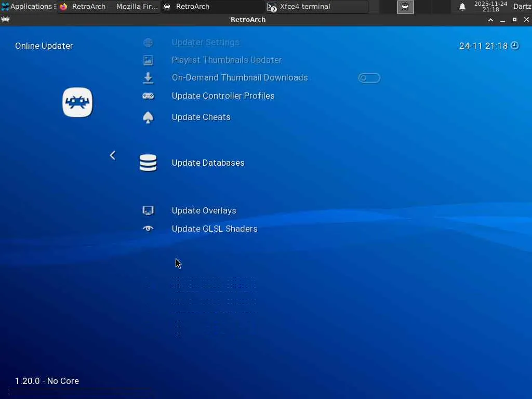Toggle On-Demand Thumbnail Downloads switch
Viewport: 532px width, 399px height.
coord(369,78)
